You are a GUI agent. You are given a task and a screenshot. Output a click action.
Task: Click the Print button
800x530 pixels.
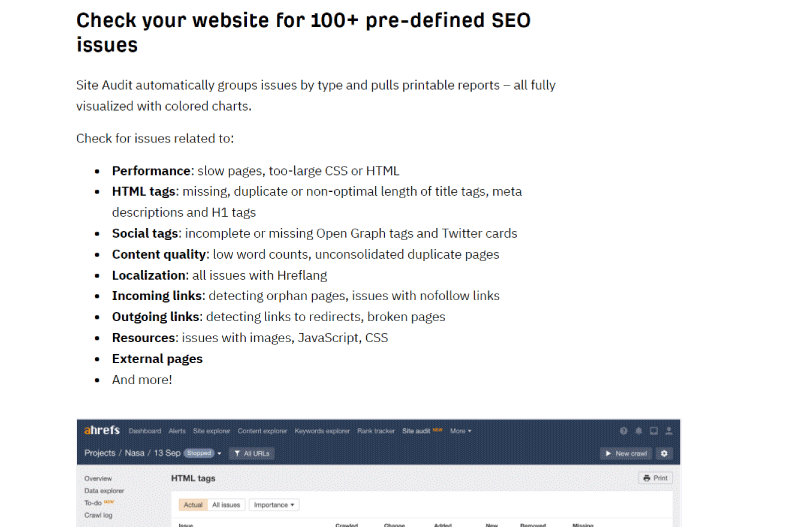coord(655,478)
